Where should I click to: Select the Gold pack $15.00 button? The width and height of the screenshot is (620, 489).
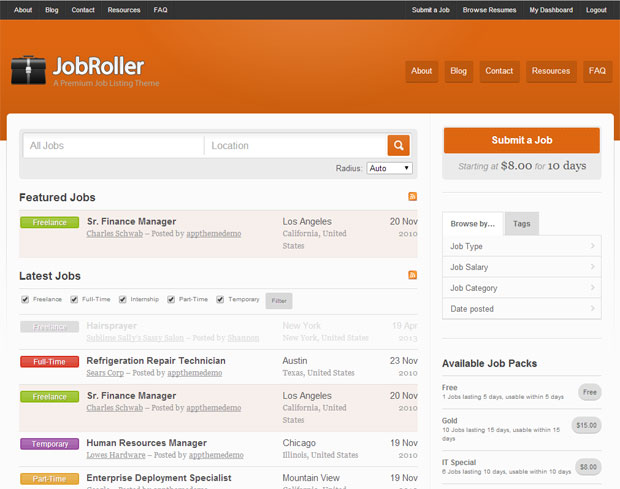pos(586,425)
